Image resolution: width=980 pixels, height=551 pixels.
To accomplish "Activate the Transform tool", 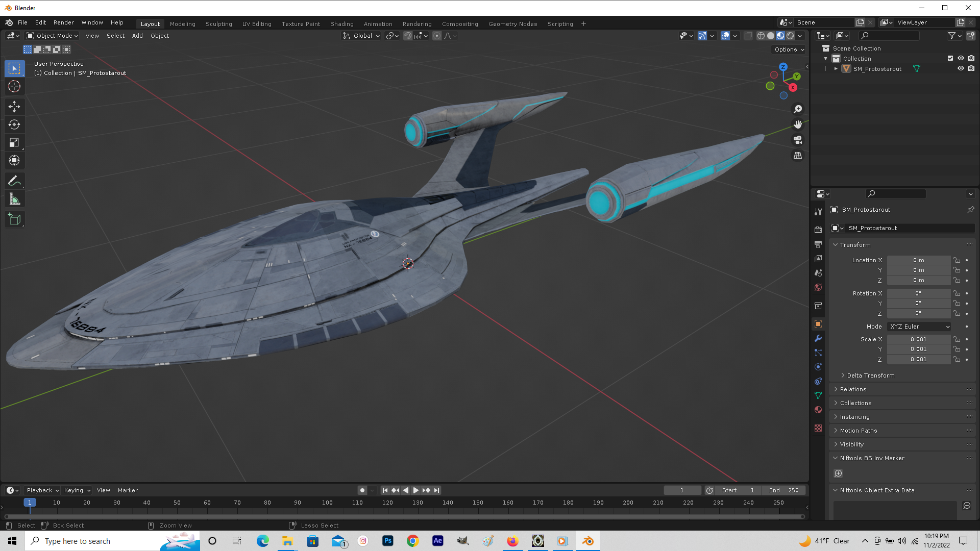I will (x=14, y=161).
